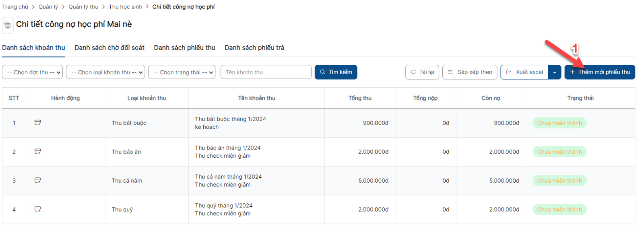
Task: Open the Chọn loại khoản thu dropdown
Action: pos(105,72)
